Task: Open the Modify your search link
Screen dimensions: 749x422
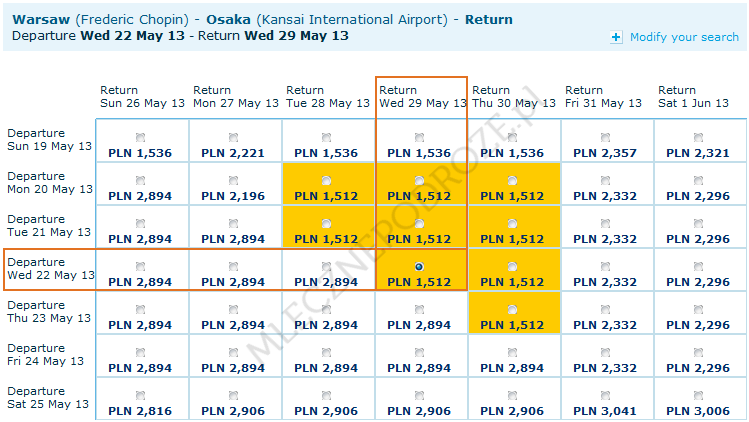Action: (684, 37)
